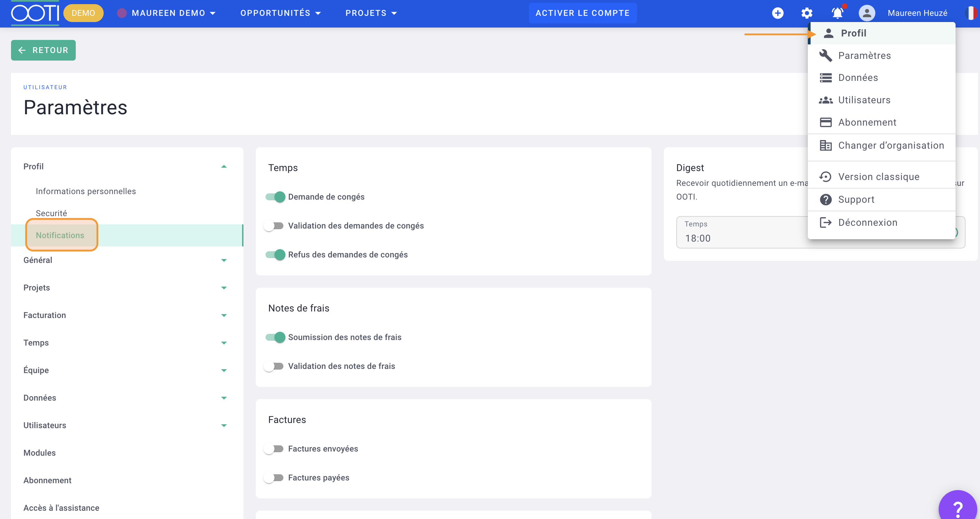
Task: Disable Validation des notes de frais toggle
Action: 273,366
